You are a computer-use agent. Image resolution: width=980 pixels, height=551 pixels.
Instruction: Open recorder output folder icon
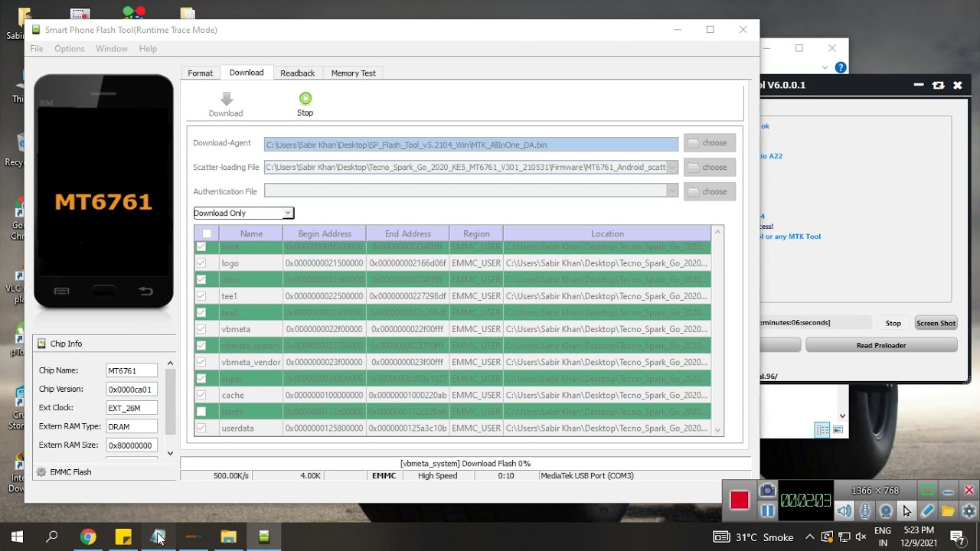coord(948,510)
